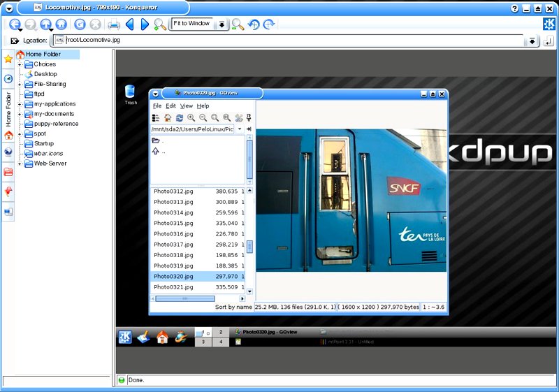Click the KDE gear logo in toolbar corner
Viewport: 559px width, 392px height.
[549, 24]
